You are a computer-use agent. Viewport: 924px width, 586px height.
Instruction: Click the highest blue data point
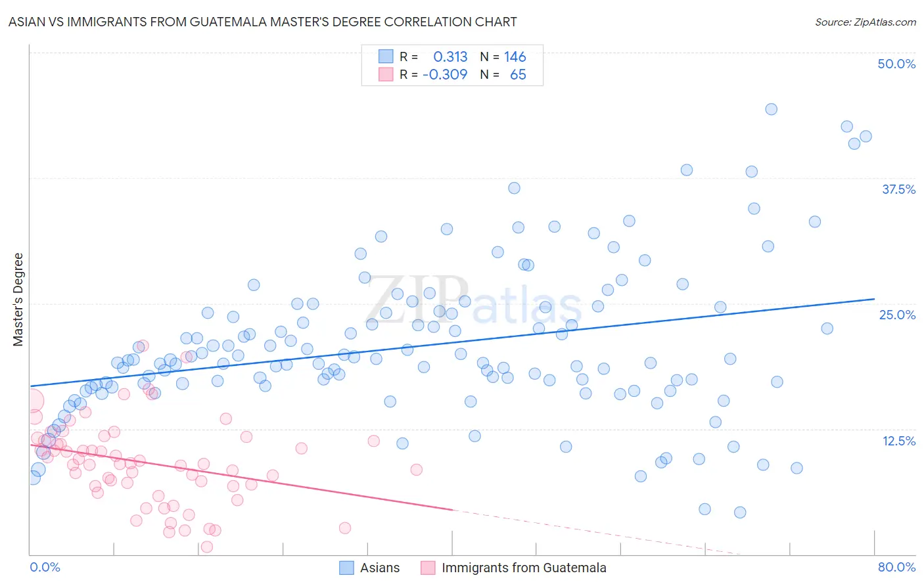coord(772,109)
